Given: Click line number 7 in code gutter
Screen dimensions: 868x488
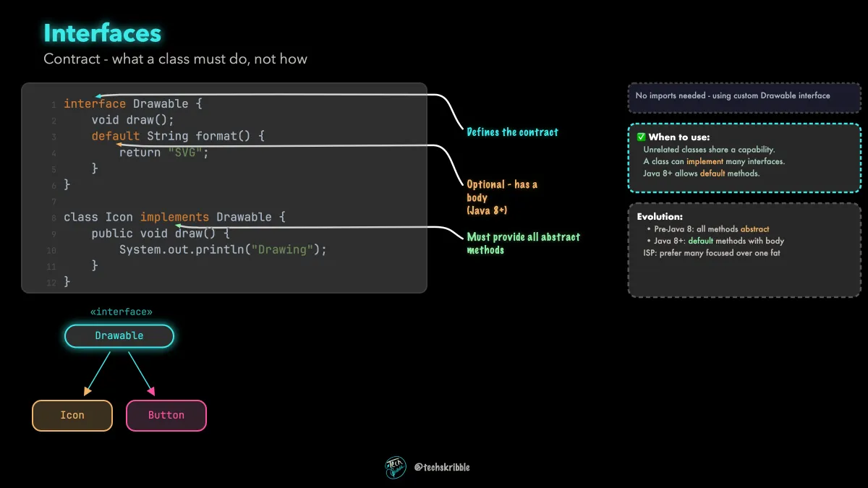Looking at the screenshot, I should tap(54, 202).
